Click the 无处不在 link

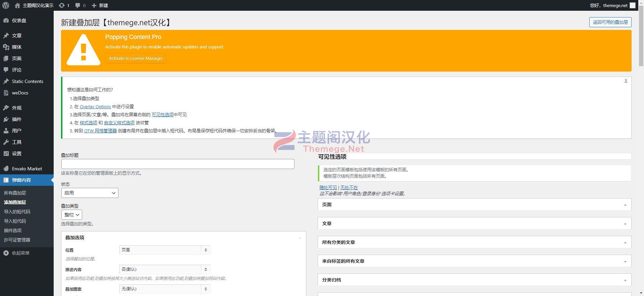pyautogui.click(x=349, y=187)
